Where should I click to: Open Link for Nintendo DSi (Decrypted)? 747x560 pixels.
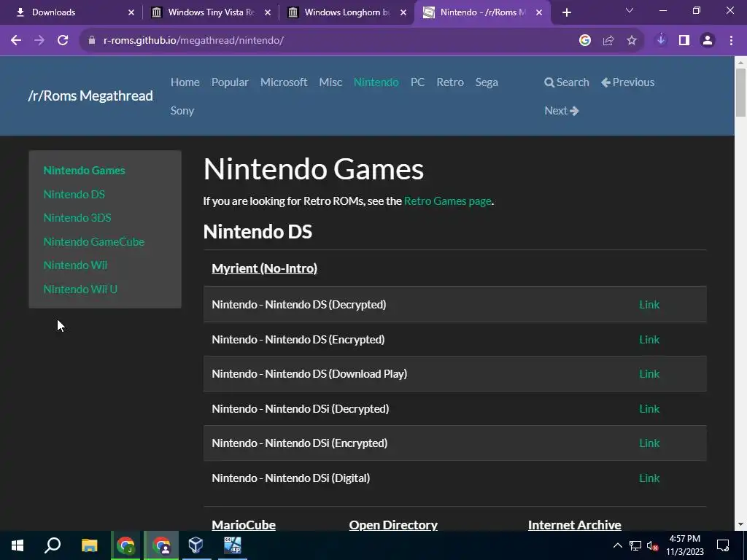tap(649, 408)
